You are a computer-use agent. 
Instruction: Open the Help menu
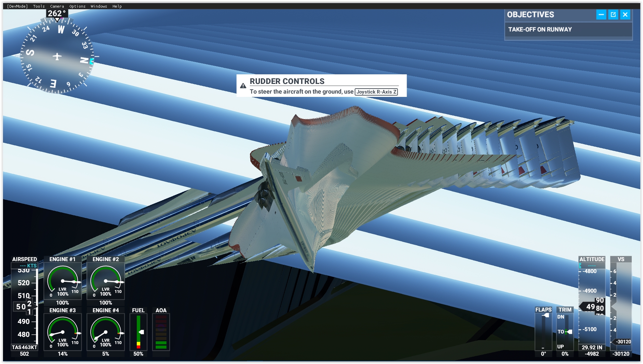[x=117, y=6]
